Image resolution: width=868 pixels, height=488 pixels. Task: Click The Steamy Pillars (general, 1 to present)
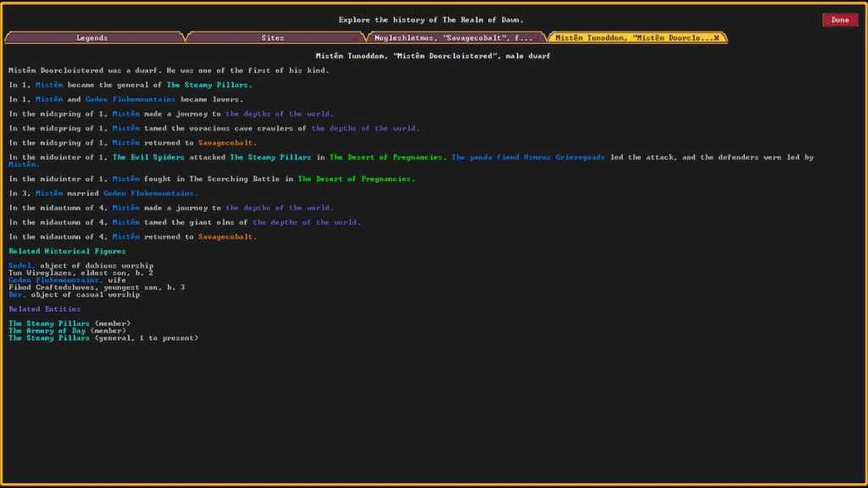pyautogui.click(x=48, y=338)
